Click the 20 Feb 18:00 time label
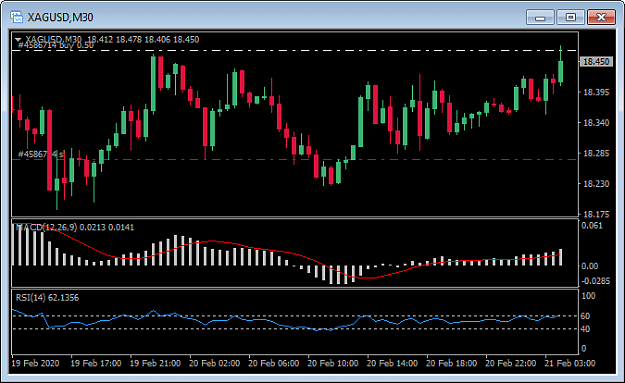 pyautogui.click(x=451, y=363)
